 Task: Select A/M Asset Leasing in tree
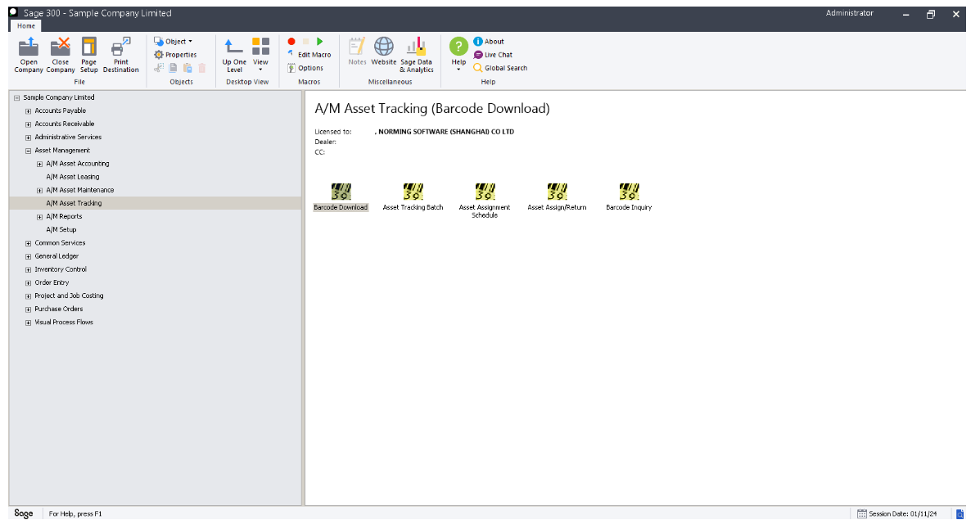(73, 177)
